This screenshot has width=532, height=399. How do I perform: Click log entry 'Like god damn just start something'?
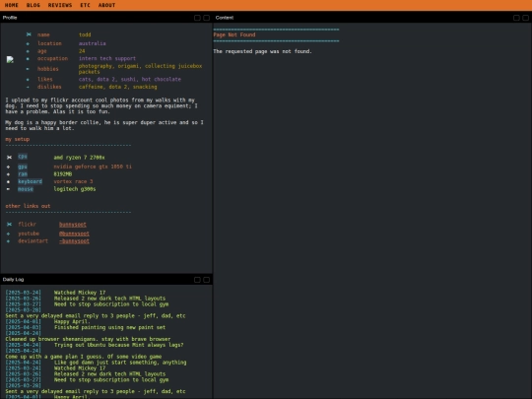coord(120,363)
